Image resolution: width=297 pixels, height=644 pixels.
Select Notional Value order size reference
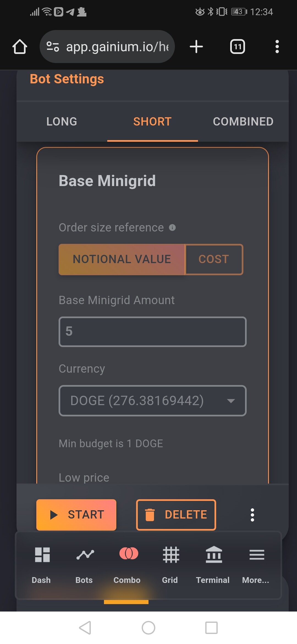[122, 259]
